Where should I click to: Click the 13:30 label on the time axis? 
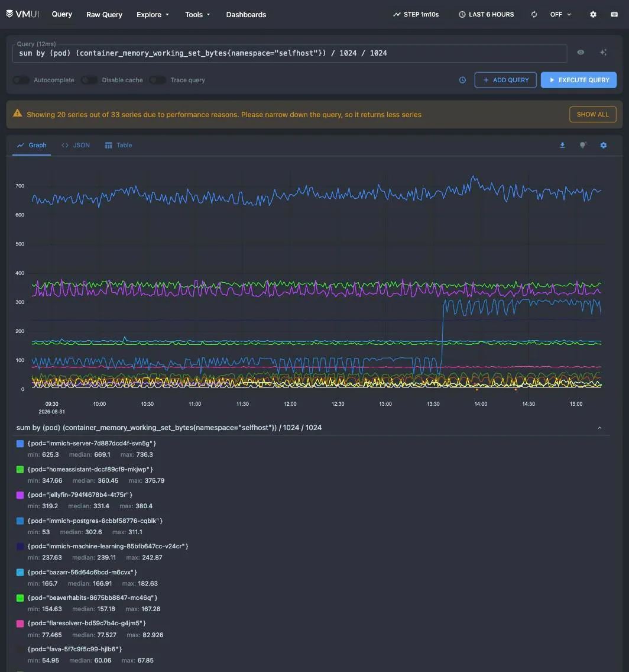433,404
